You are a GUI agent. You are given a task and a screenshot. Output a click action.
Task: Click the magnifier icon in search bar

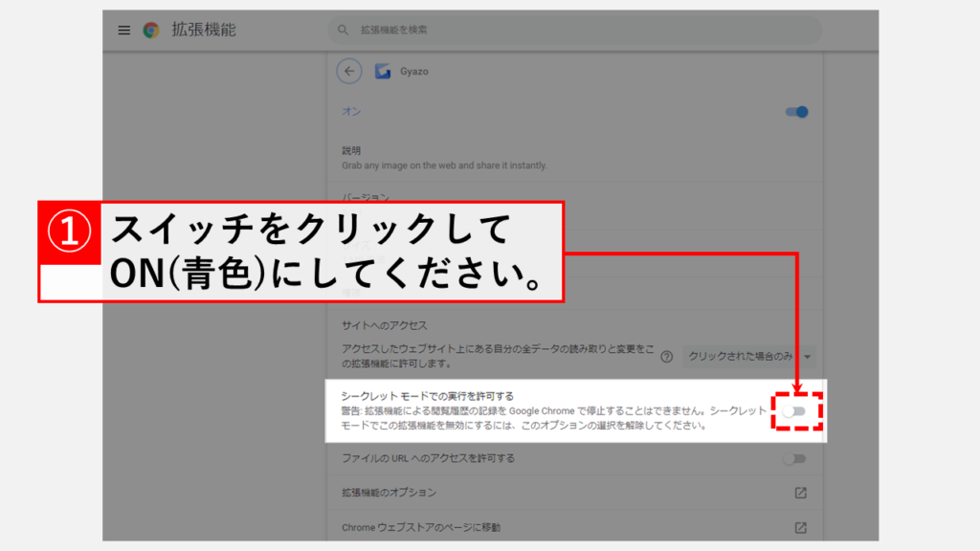tap(344, 30)
